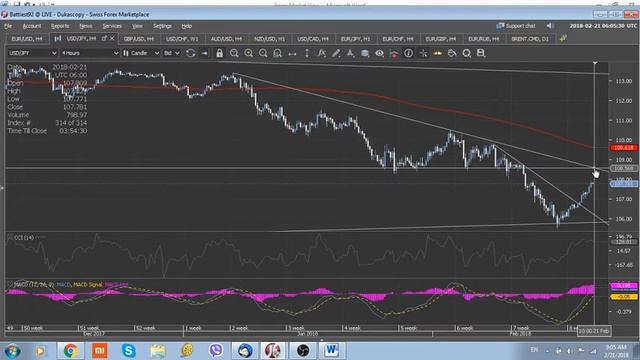Open the View menu
The image size is (640, 360).
click(137, 26)
